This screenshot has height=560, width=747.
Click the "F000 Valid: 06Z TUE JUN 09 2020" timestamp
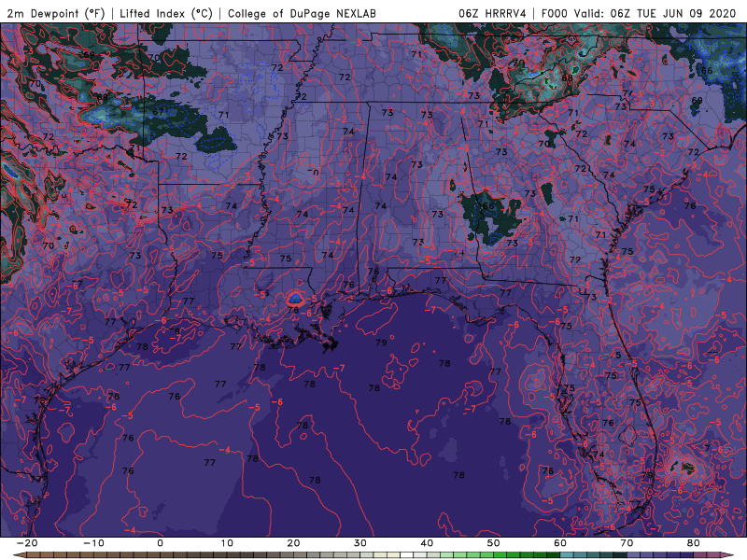tap(639, 13)
